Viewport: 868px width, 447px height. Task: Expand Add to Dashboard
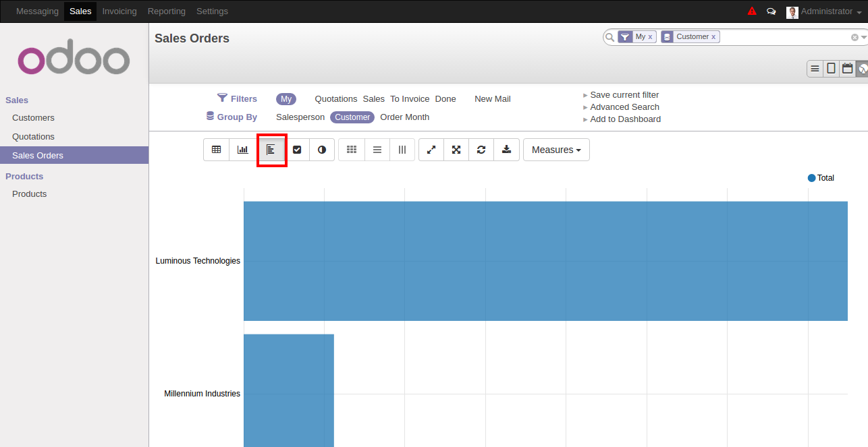[x=625, y=119]
